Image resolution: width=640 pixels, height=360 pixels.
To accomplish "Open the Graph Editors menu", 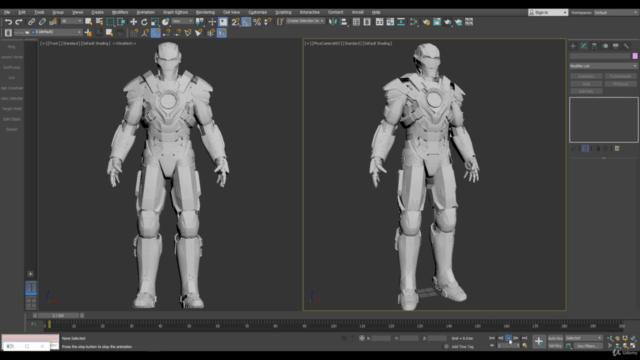I will (176, 12).
